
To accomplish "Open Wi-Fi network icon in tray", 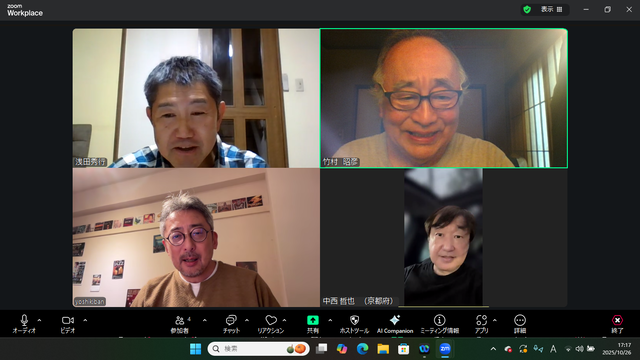I will click(568, 349).
